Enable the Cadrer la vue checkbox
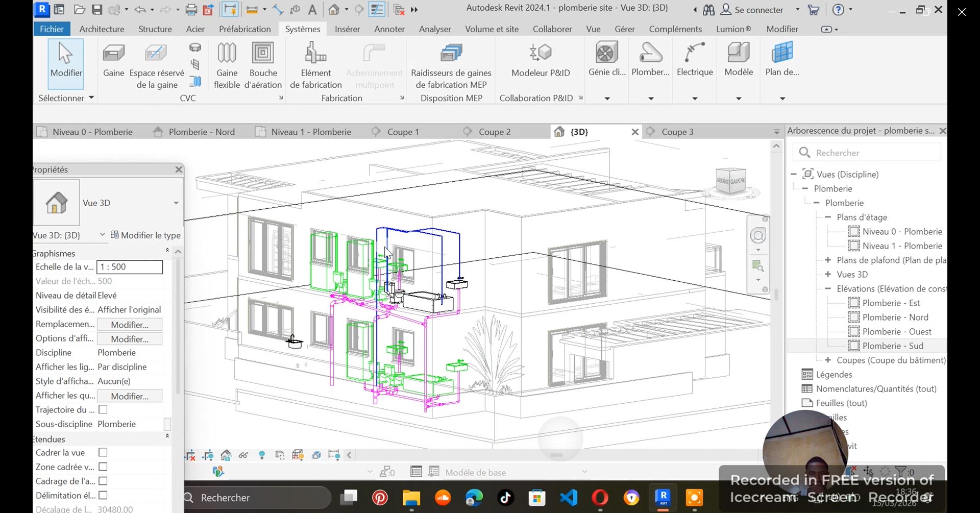The width and height of the screenshot is (980, 513). coord(103,453)
